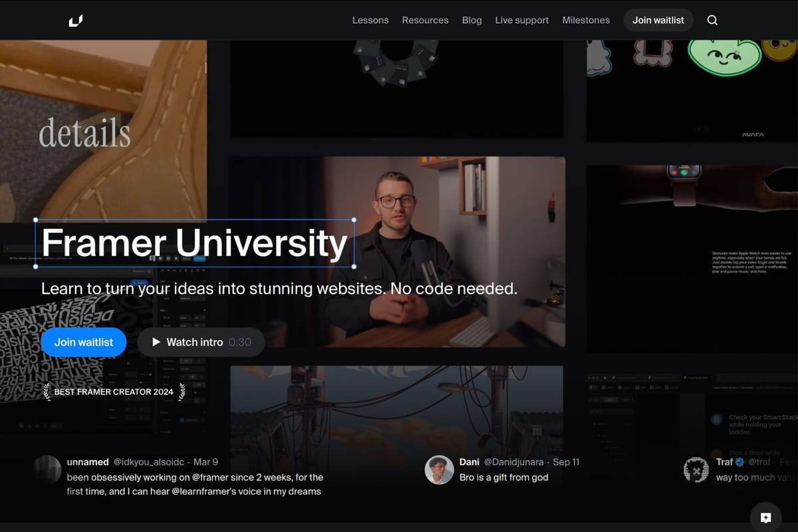Image resolution: width=798 pixels, height=532 pixels.
Task: Click the verified badge next to Traf
Action: click(739, 462)
